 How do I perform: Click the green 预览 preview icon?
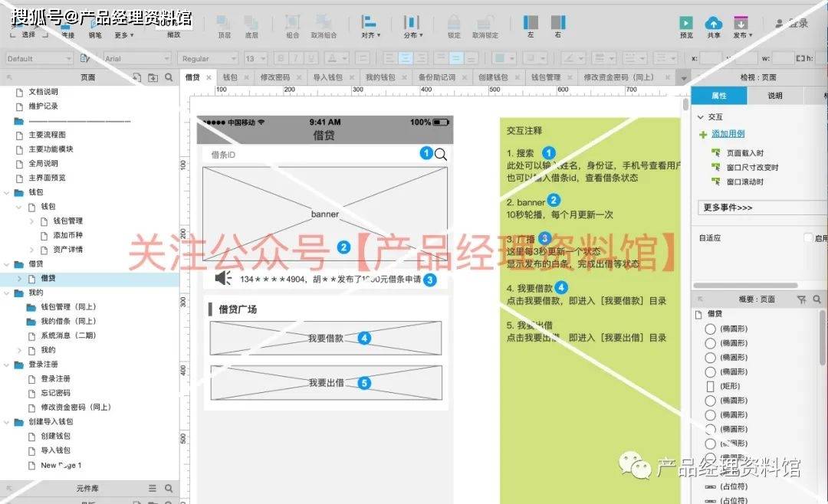pos(686,23)
